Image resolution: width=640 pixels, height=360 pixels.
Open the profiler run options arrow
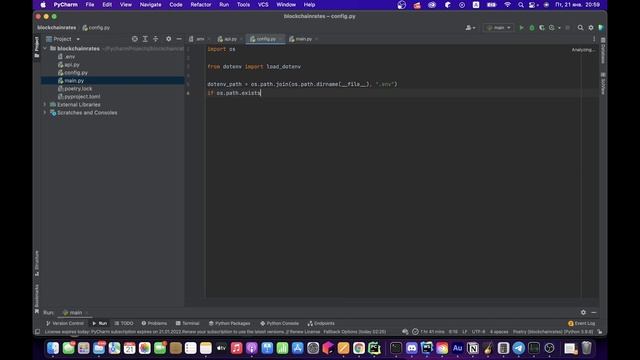[559, 28]
